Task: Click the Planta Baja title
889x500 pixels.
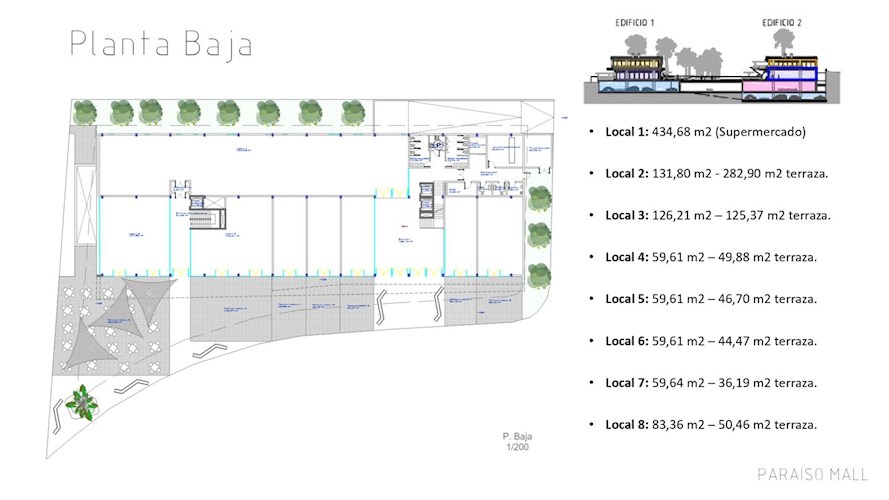Action: (161, 44)
